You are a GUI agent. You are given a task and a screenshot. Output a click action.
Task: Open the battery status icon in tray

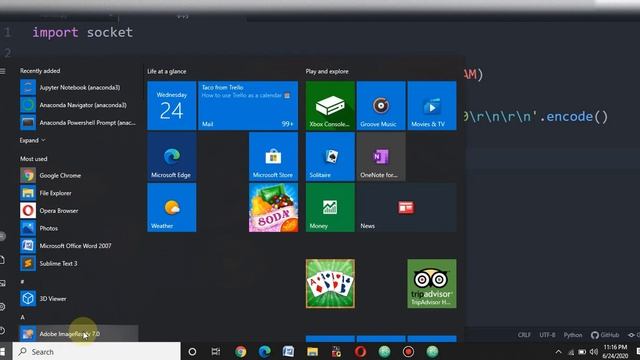pos(582,352)
